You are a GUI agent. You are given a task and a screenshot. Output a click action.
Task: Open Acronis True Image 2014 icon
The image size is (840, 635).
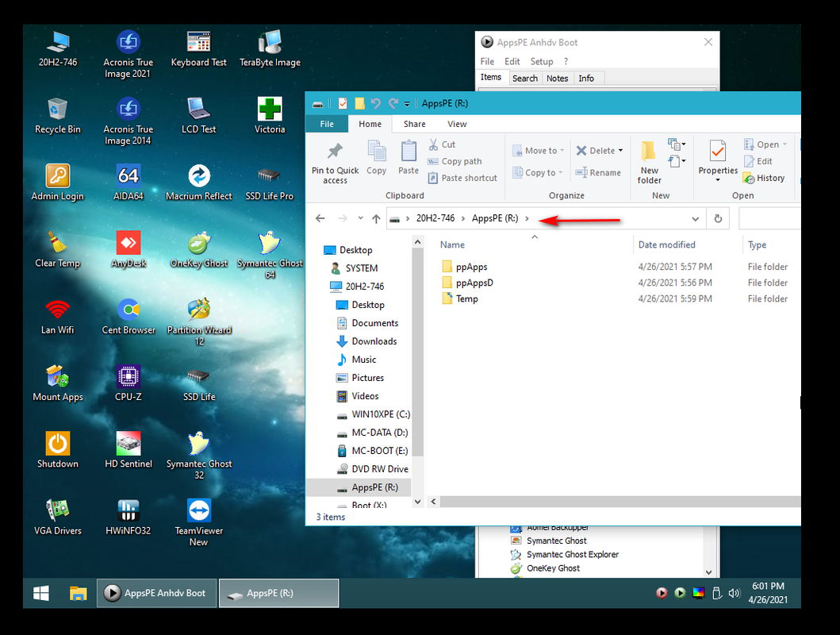(128, 121)
